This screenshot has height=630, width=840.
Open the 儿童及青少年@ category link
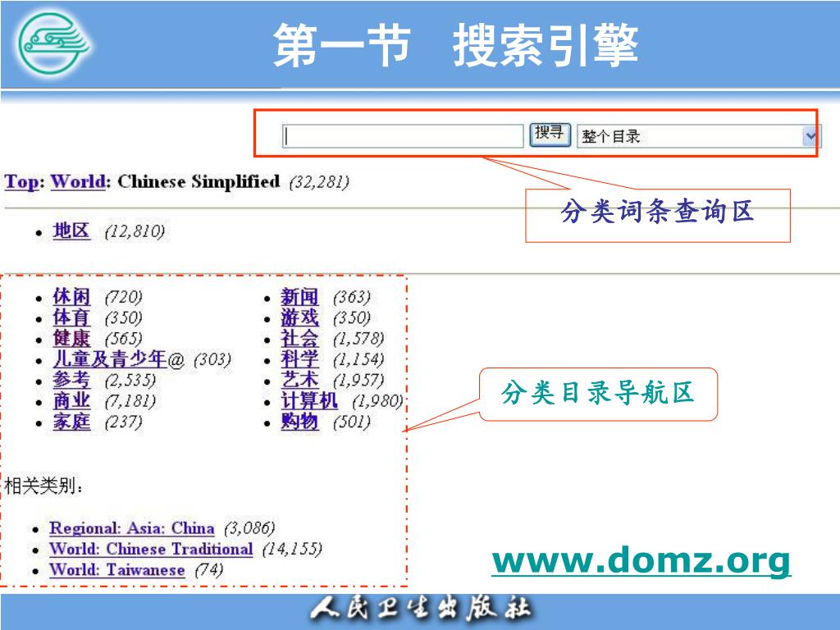118,359
